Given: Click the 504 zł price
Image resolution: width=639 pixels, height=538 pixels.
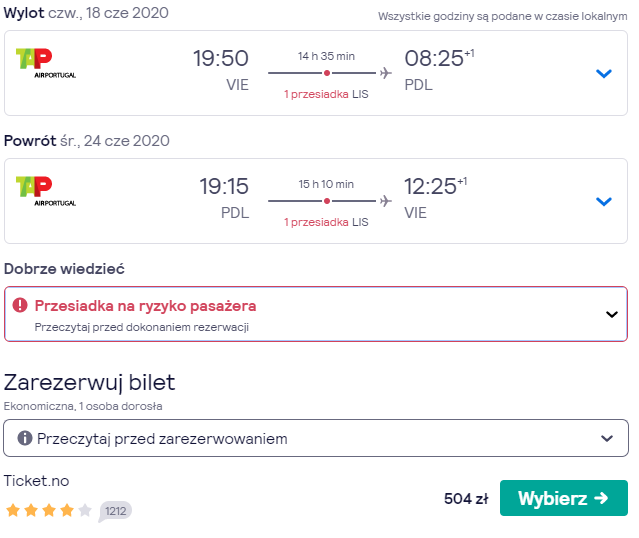Looking at the screenshot, I should [x=466, y=498].
